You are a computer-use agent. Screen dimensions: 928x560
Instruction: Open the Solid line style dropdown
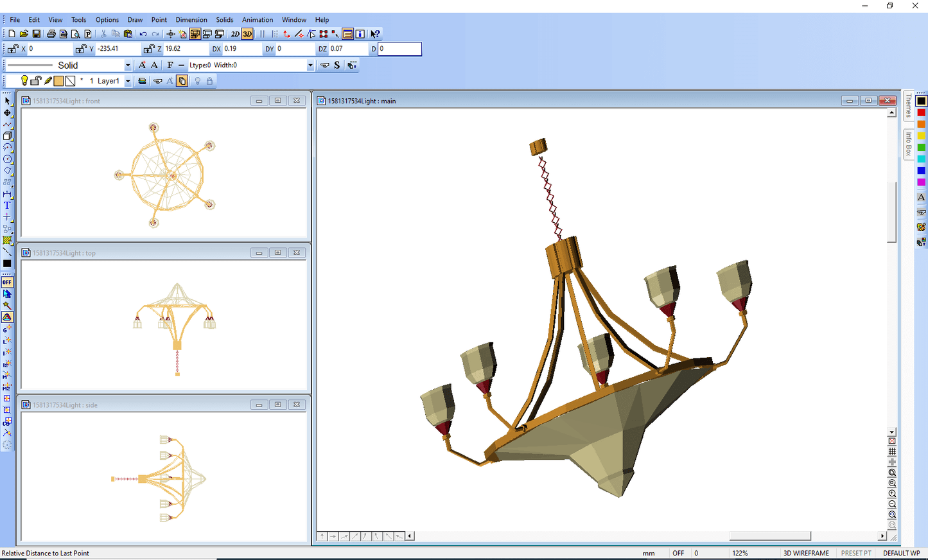tap(127, 65)
